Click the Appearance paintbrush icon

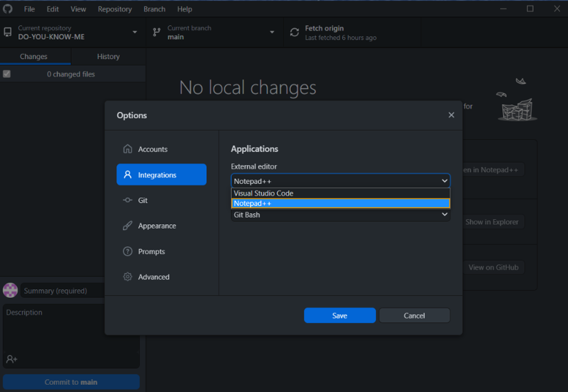tap(128, 226)
